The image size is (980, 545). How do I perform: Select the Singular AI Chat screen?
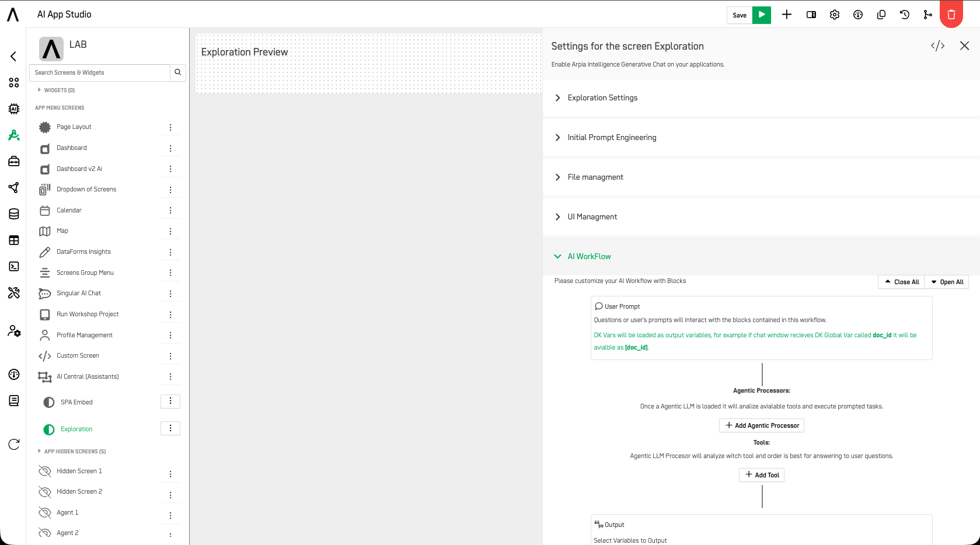(79, 294)
